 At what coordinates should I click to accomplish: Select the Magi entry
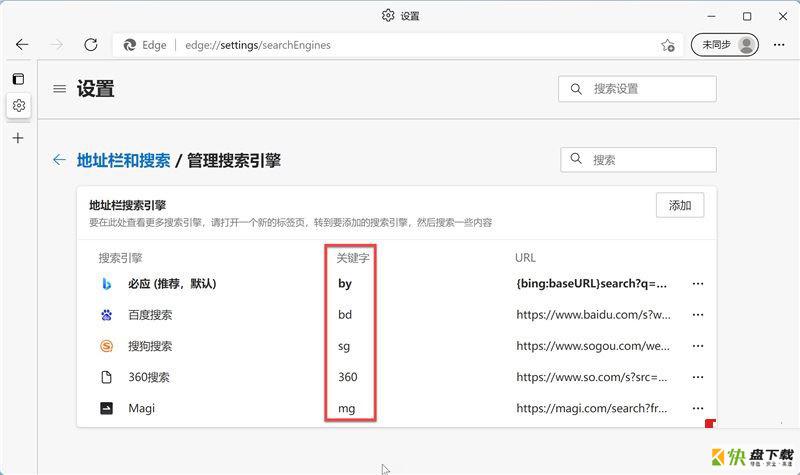point(141,408)
